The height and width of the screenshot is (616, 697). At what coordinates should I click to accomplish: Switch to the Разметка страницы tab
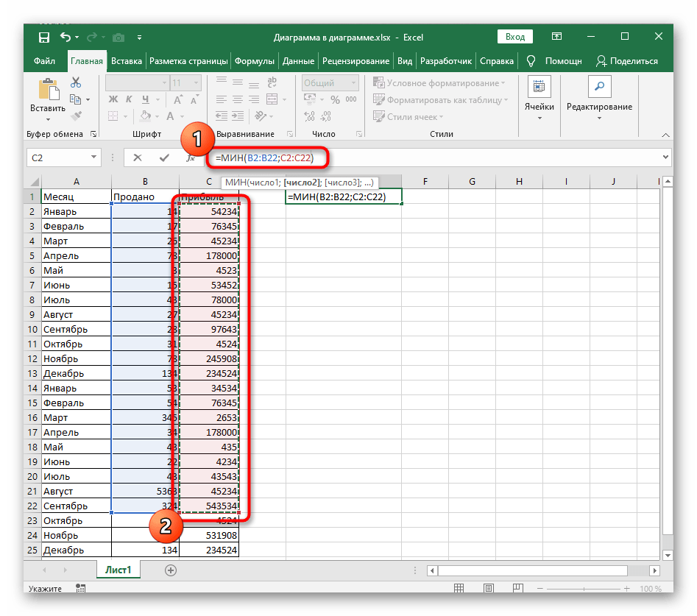pyautogui.click(x=188, y=61)
